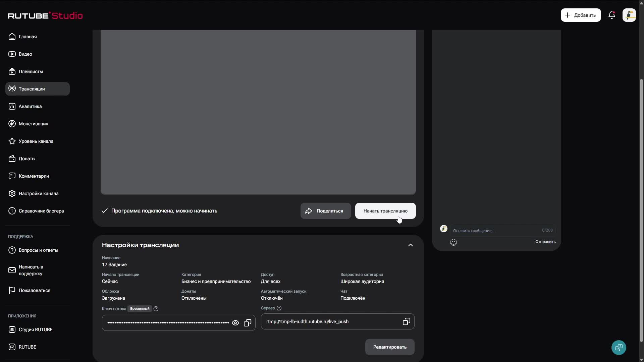Click the stream preview area
644x362 pixels.
[x=258, y=112]
